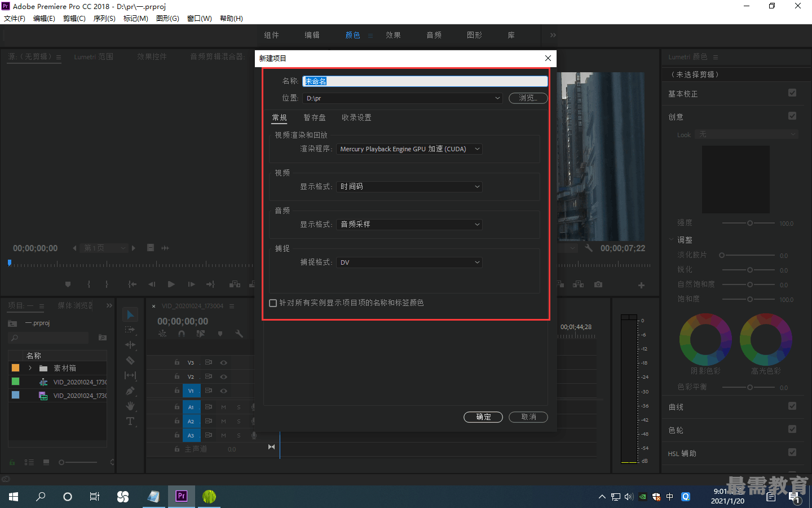Open Look dropdown in Lumetri panel
Image resolution: width=812 pixels, height=508 pixels.
coord(747,134)
